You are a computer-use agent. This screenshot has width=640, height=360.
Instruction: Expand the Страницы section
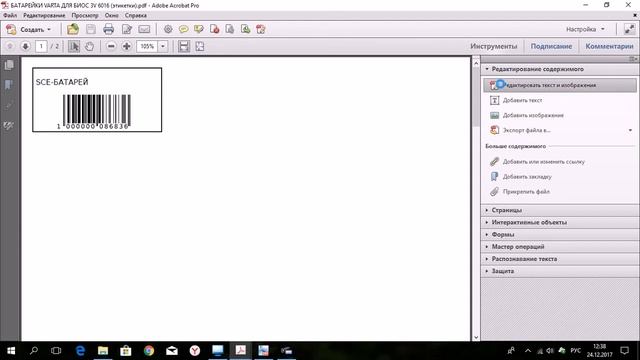pyautogui.click(x=559, y=210)
